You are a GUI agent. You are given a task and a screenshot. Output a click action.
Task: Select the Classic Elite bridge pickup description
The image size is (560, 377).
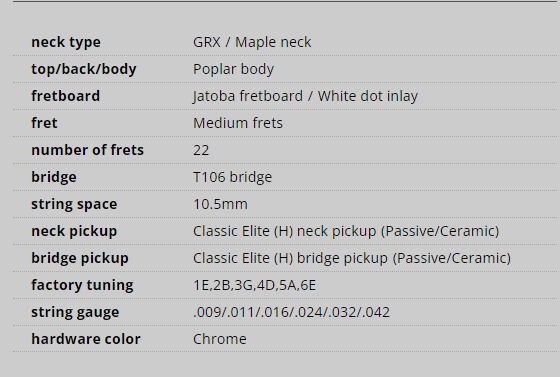(352, 258)
